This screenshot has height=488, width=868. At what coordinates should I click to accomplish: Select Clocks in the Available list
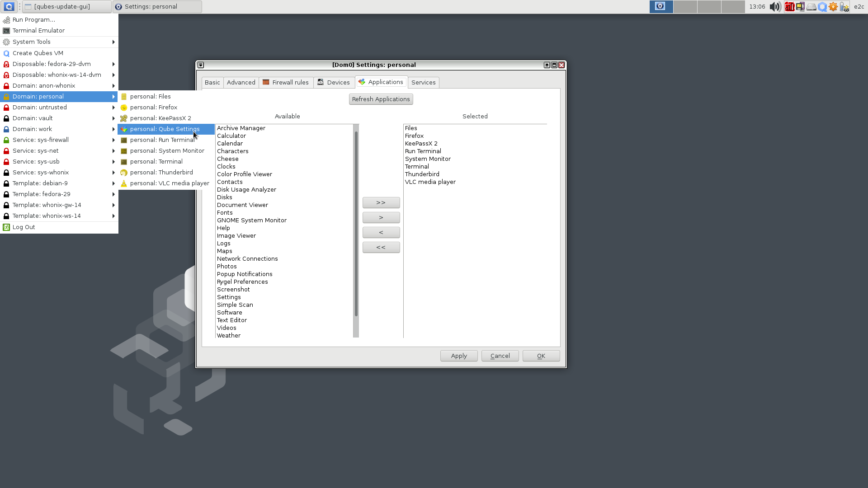pyautogui.click(x=226, y=166)
